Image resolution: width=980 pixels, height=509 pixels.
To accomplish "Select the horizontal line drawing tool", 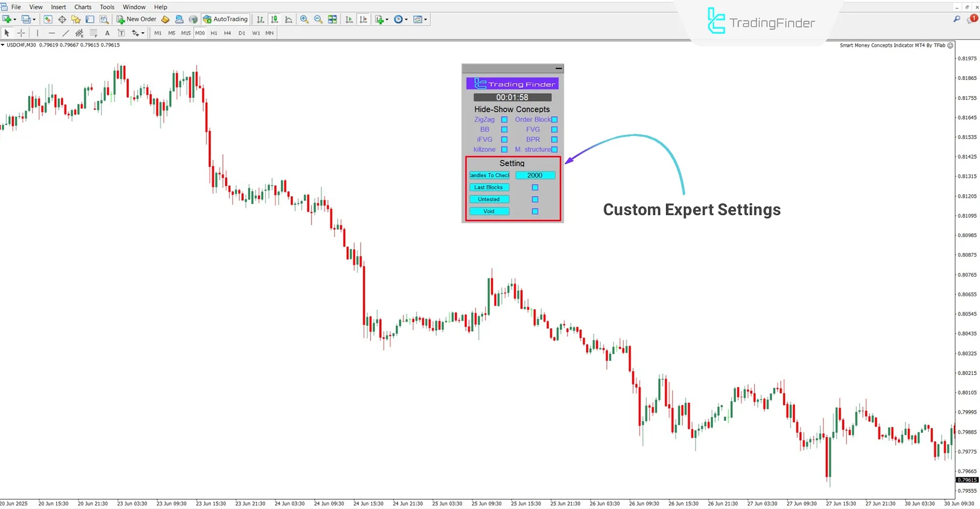I will [52, 33].
